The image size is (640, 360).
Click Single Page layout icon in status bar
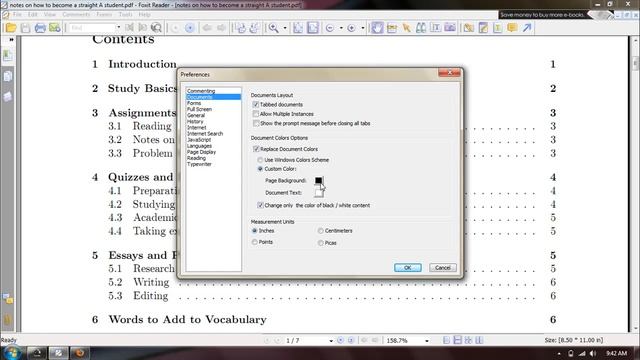447,340
